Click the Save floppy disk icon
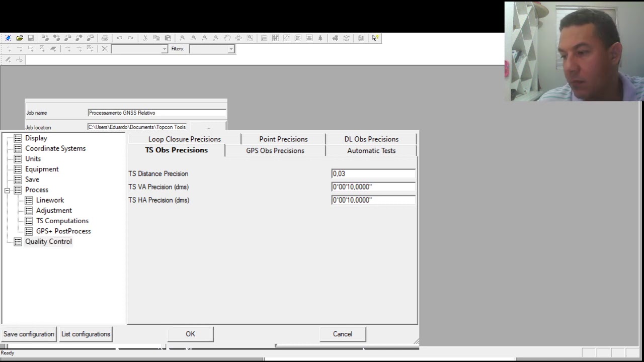 pos(31,38)
